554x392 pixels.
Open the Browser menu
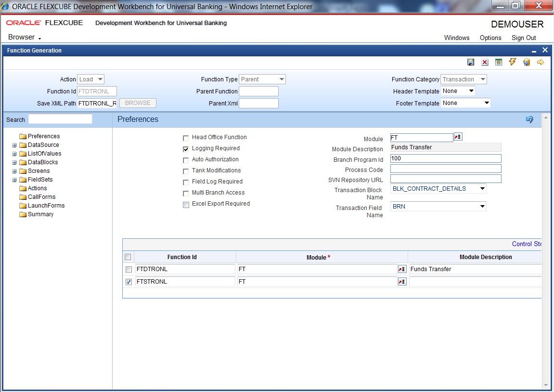click(x=25, y=38)
